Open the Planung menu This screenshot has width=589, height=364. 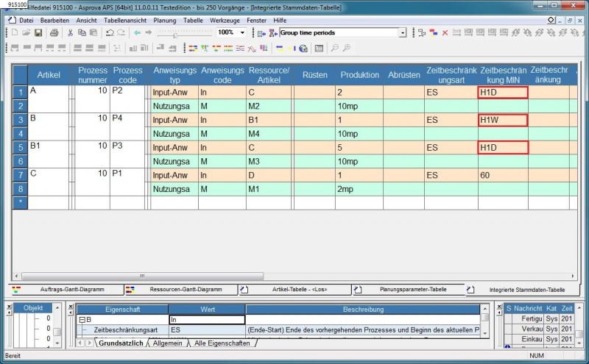pos(164,21)
